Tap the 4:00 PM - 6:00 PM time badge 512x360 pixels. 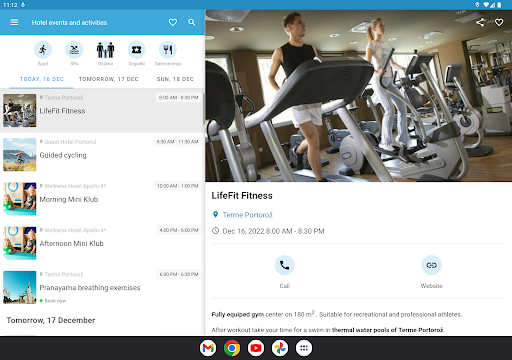click(179, 230)
